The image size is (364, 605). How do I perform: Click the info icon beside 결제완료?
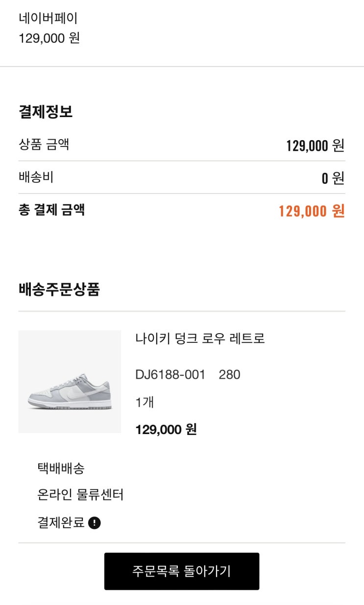tap(95, 523)
